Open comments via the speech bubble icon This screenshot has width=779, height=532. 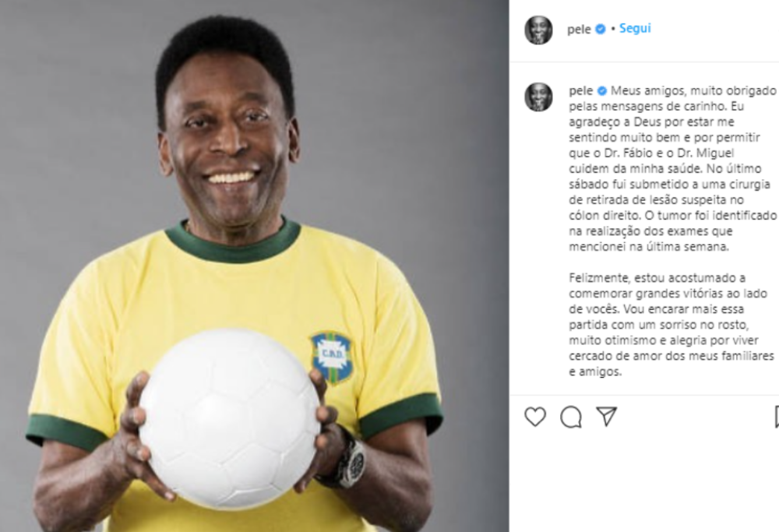coord(571,417)
